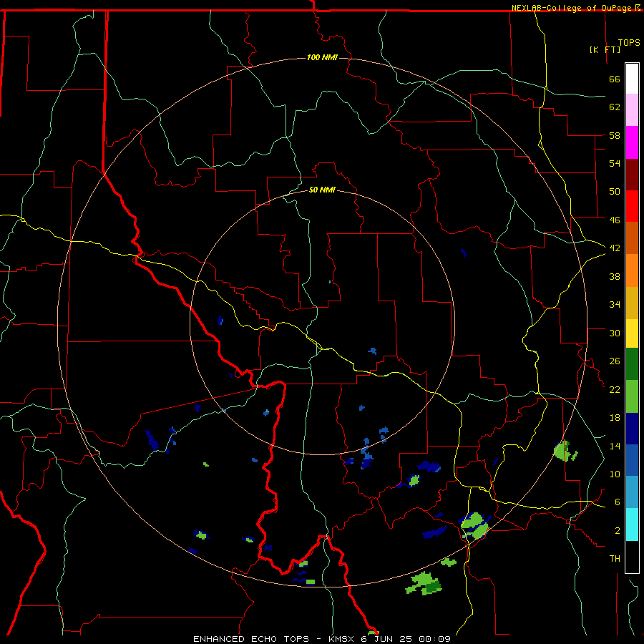The image size is (644, 644).
Task: Click the legend value 54
Action: pos(615,163)
